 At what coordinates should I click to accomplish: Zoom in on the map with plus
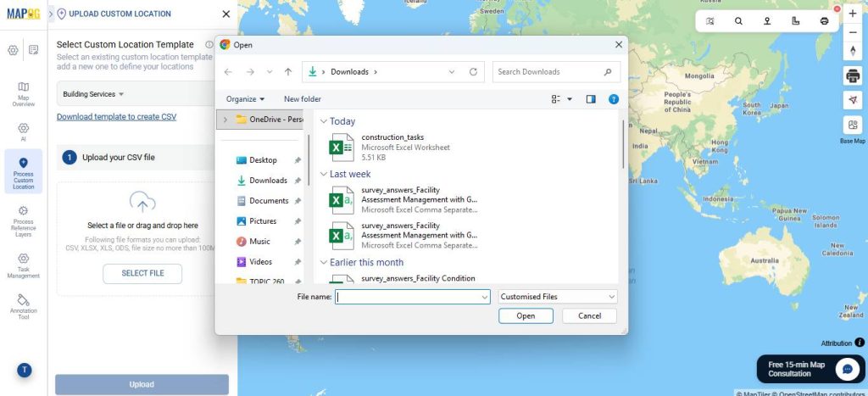point(853,14)
